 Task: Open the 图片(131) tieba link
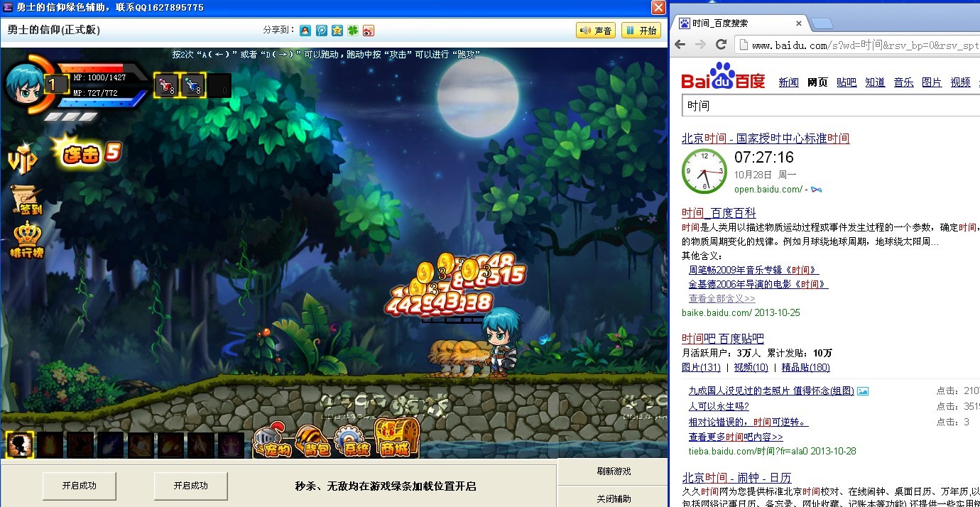tap(701, 367)
